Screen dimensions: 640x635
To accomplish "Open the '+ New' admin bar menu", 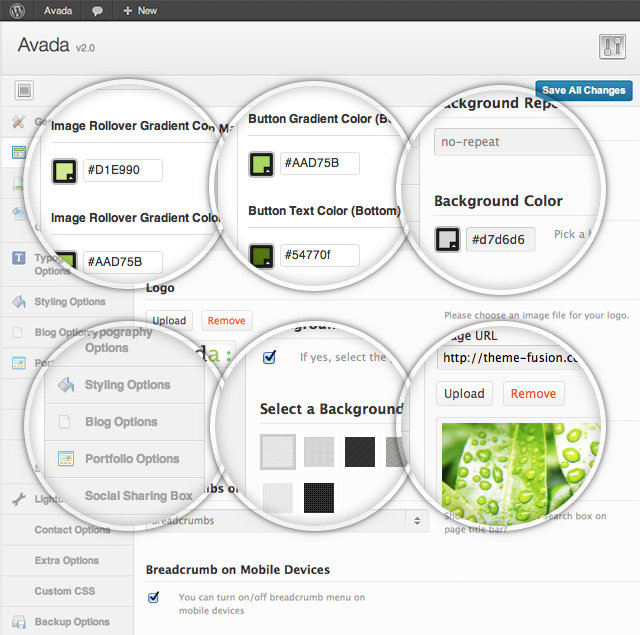I will click(x=140, y=10).
